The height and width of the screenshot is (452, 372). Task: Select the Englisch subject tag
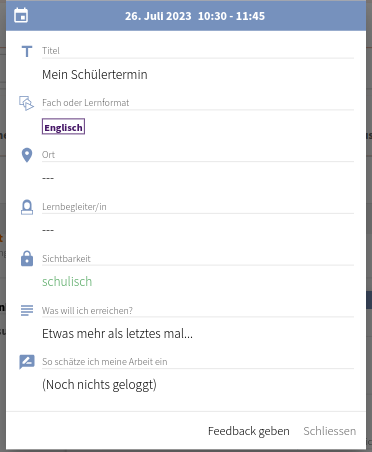pos(63,127)
